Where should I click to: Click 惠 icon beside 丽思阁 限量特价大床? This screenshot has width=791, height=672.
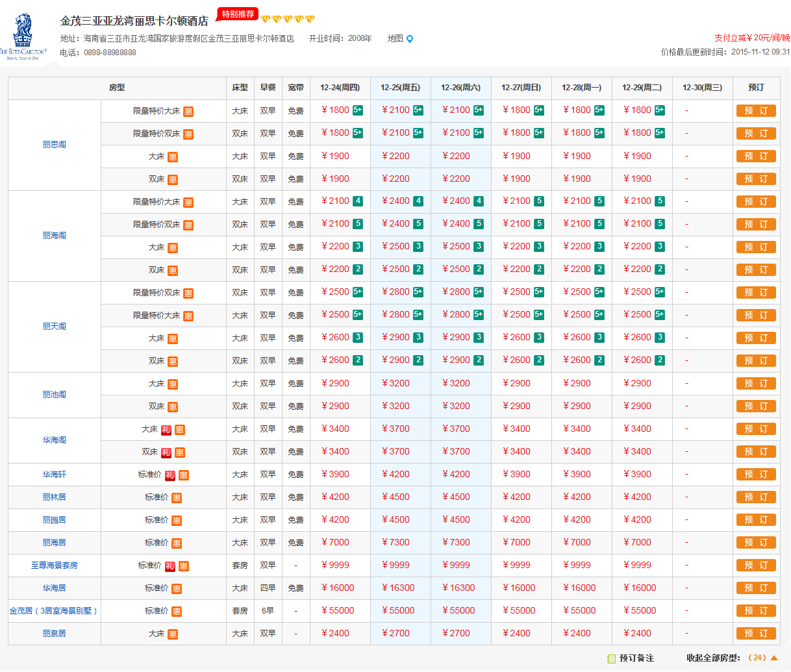coord(188,112)
